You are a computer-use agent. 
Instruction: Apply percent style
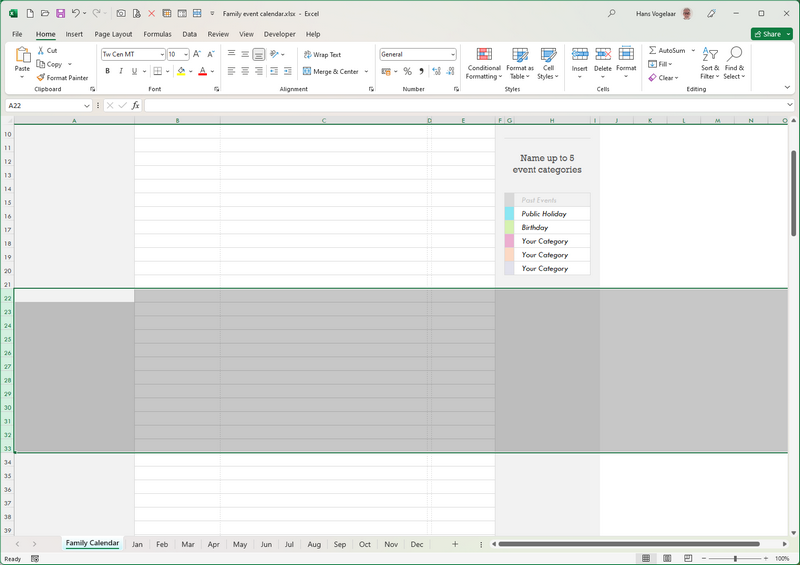click(x=407, y=71)
